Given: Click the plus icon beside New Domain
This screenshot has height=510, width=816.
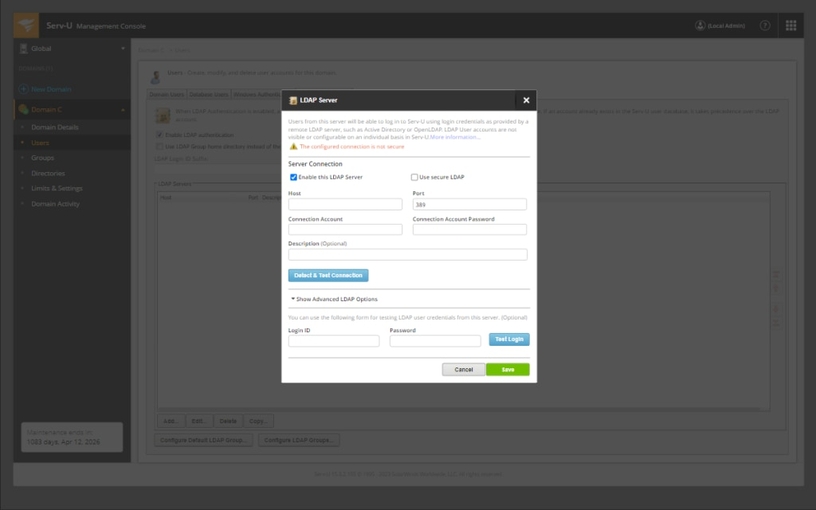Looking at the screenshot, I should tap(23, 89).
